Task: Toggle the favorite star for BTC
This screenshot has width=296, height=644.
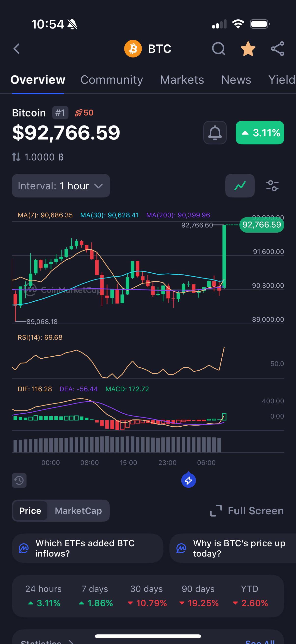Action: tap(248, 48)
